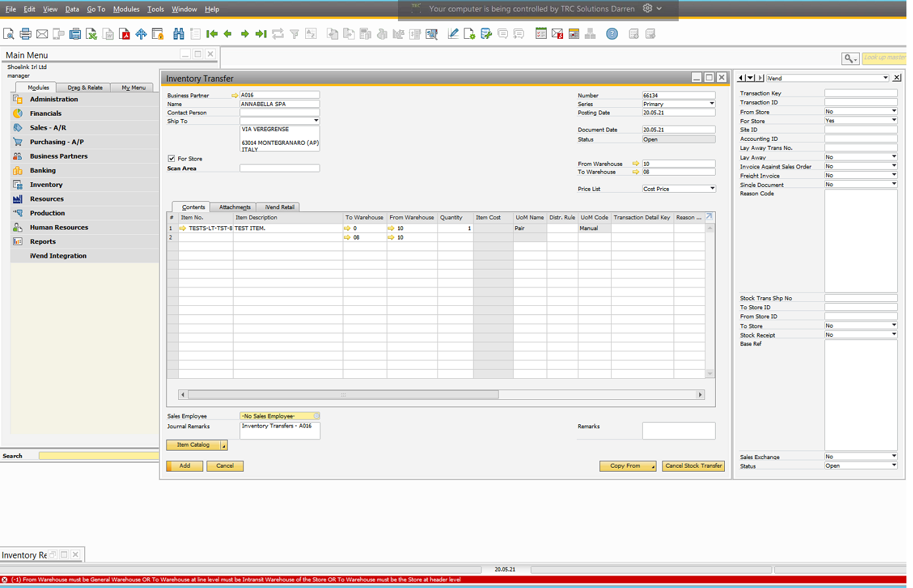The image size is (913, 588).
Task: Click the Fax icon in the toolbar
Action: 75,34
